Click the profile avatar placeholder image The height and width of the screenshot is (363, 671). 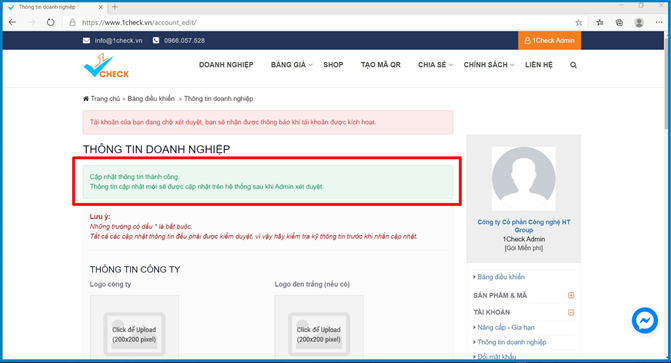523,179
